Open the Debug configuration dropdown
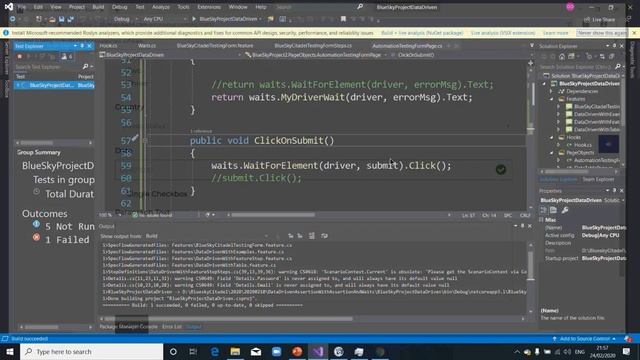Image resolution: width=640 pixels, height=360 pixels. click(125, 19)
